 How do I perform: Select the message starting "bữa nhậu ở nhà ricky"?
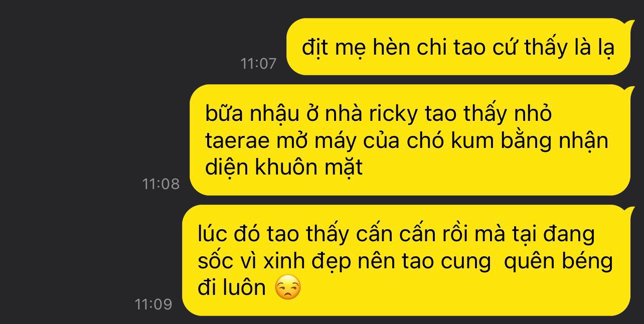[410, 140]
